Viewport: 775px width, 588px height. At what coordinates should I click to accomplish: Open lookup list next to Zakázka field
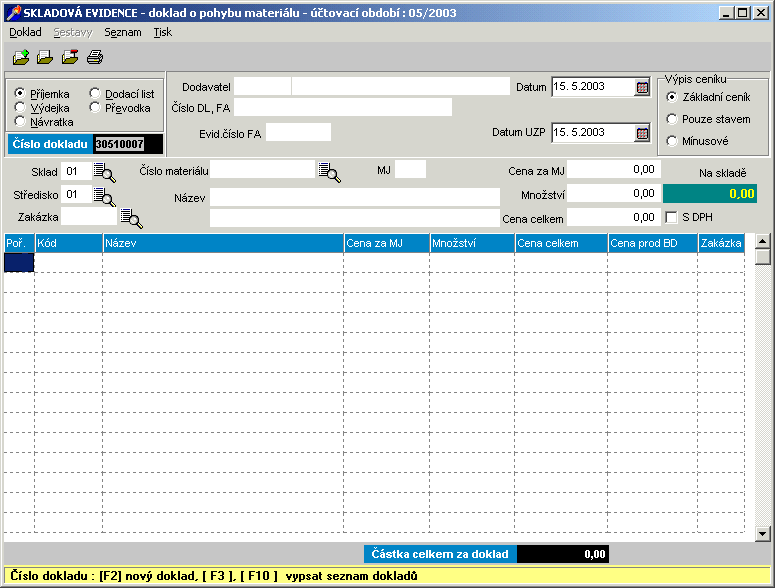pyautogui.click(x=131, y=218)
